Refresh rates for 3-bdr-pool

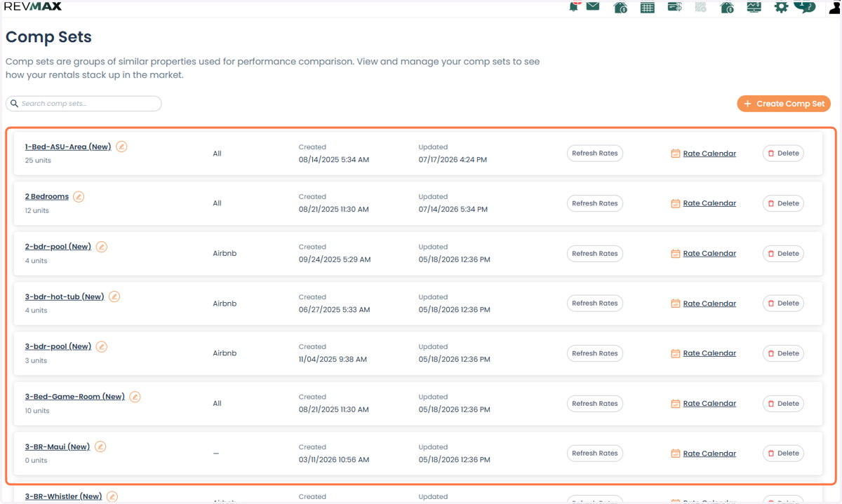point(595,353)
